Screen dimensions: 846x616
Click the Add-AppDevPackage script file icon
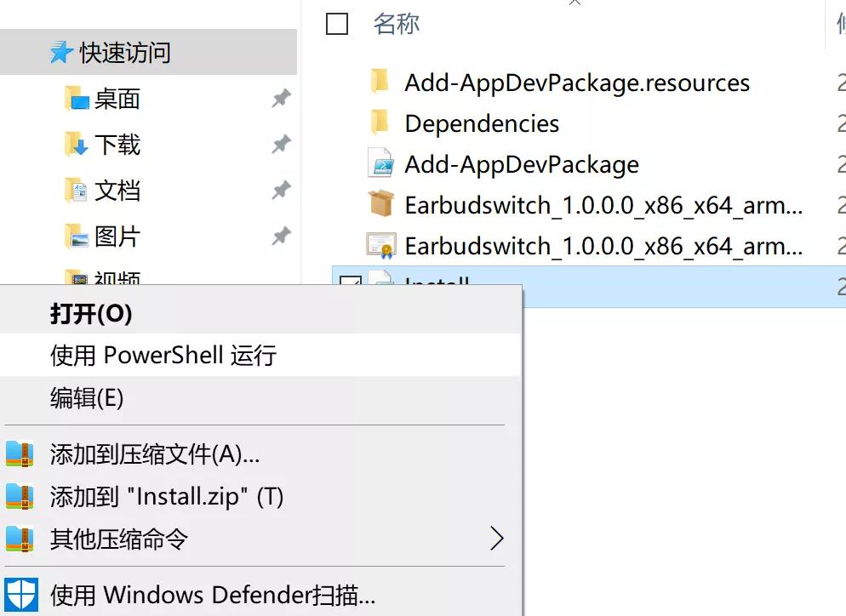tap(379, 163)
